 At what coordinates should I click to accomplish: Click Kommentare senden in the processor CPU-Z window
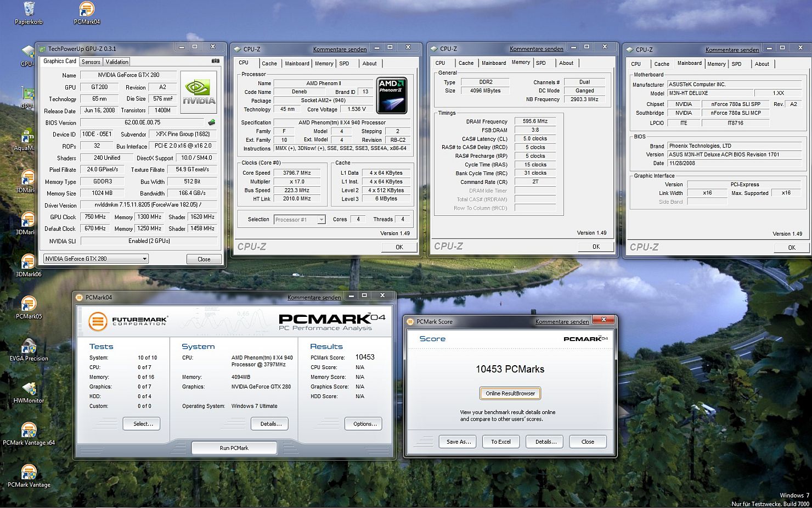tap(340, 49)
